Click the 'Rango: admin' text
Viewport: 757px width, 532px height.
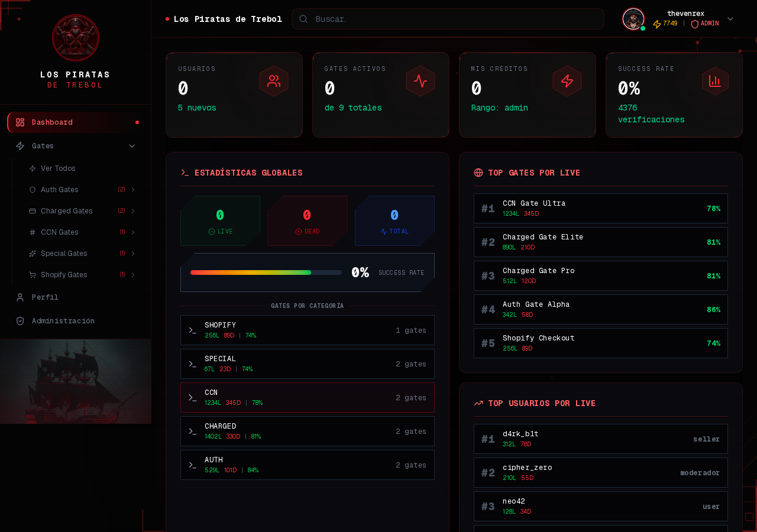click(x=500, y=108)
